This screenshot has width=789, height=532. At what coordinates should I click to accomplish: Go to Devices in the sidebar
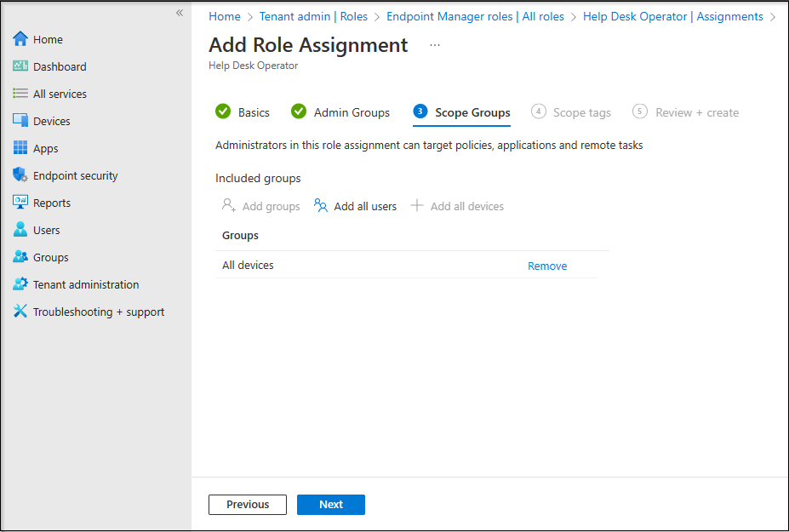pos(51,122)
